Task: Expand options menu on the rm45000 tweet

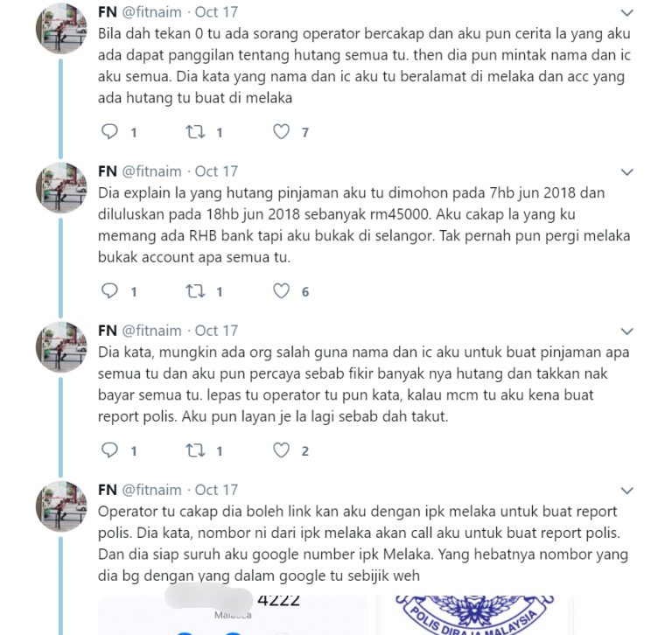Action: [627, 172]
